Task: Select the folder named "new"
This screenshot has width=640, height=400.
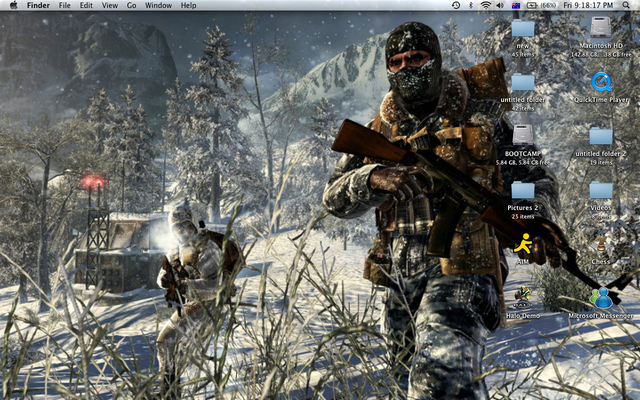Action: point(523,28)
